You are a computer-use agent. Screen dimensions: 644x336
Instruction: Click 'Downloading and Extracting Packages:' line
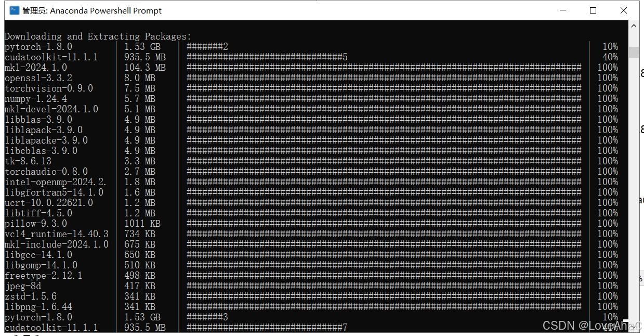coord(98,36)
